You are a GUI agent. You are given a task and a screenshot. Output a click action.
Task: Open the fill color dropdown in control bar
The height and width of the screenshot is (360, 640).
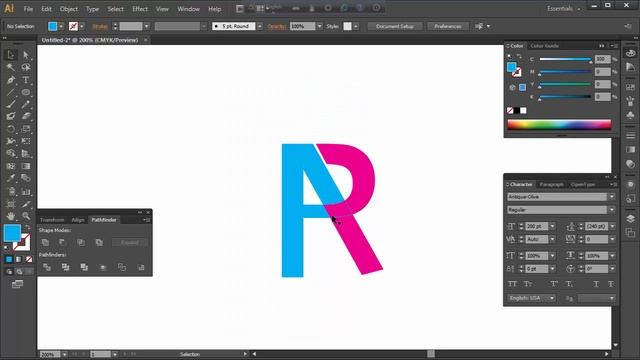(61, 26)
